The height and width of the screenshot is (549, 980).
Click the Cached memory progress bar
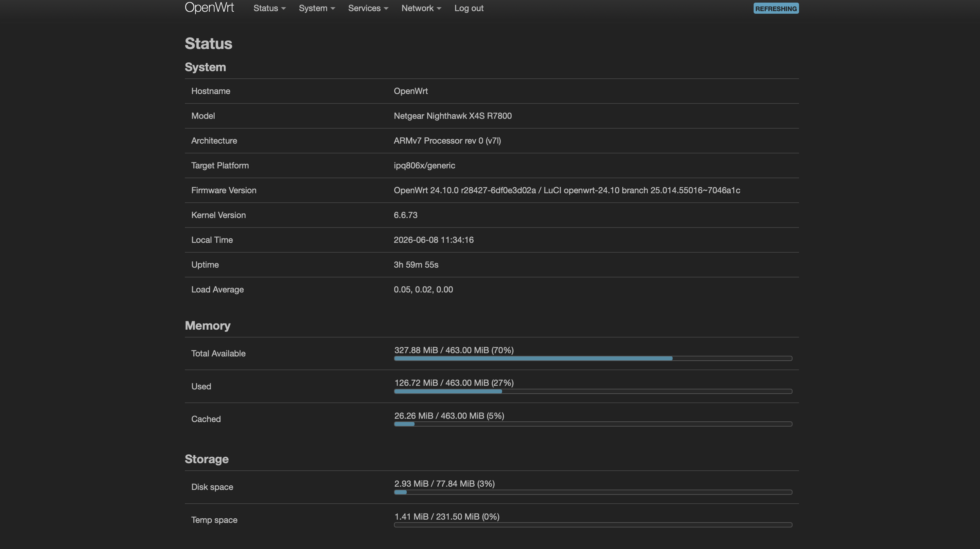coord(593,424)
